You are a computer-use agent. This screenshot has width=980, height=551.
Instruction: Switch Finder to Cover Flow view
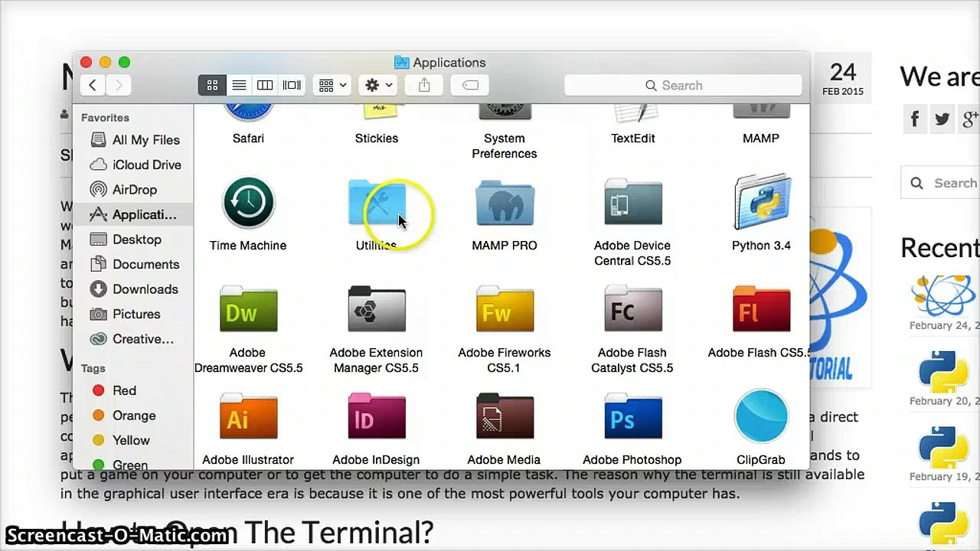point(292,85)
